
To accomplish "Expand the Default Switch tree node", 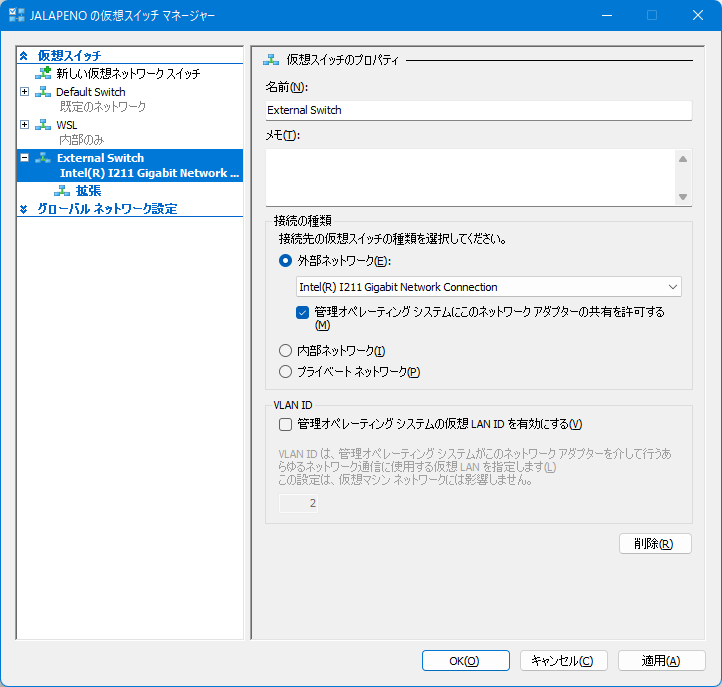I will pos(25,92).
